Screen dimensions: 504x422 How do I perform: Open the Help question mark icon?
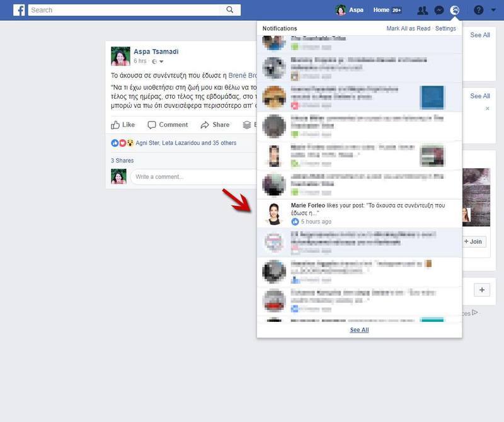click(478, 10)
